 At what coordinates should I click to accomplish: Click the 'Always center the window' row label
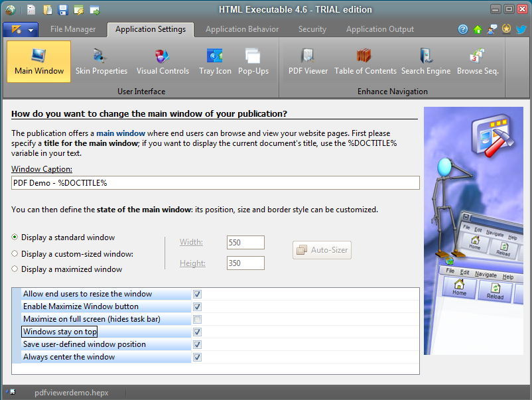click(69, 357)
